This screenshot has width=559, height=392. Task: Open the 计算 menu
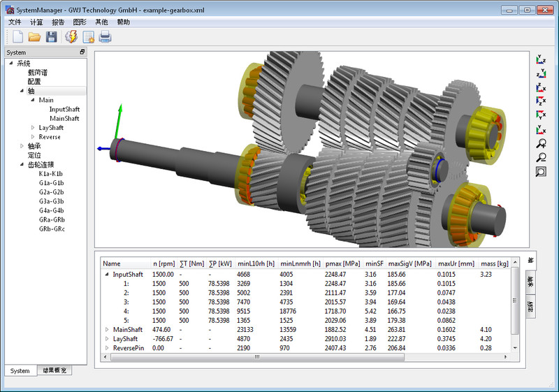pos(36,22)
